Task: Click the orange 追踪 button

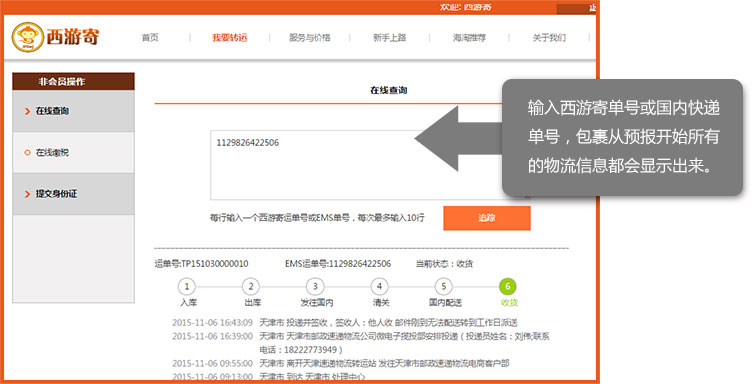Action: coord(487,218)
